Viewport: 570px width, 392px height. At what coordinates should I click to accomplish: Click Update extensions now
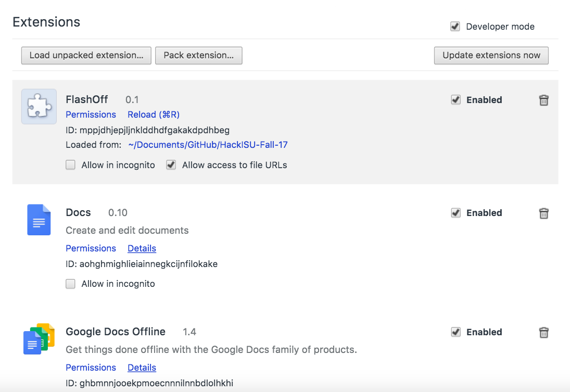[x=491, y=56]
